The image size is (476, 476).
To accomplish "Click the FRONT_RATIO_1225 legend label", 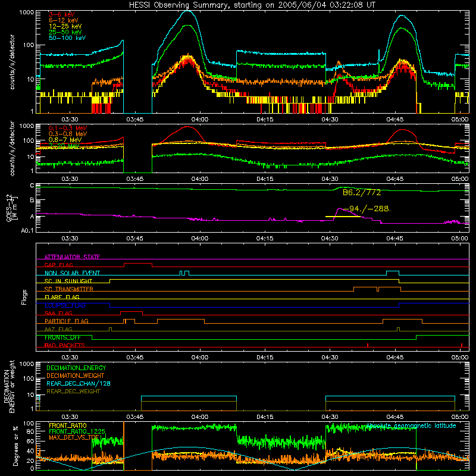I will click(x=77, y=431).
